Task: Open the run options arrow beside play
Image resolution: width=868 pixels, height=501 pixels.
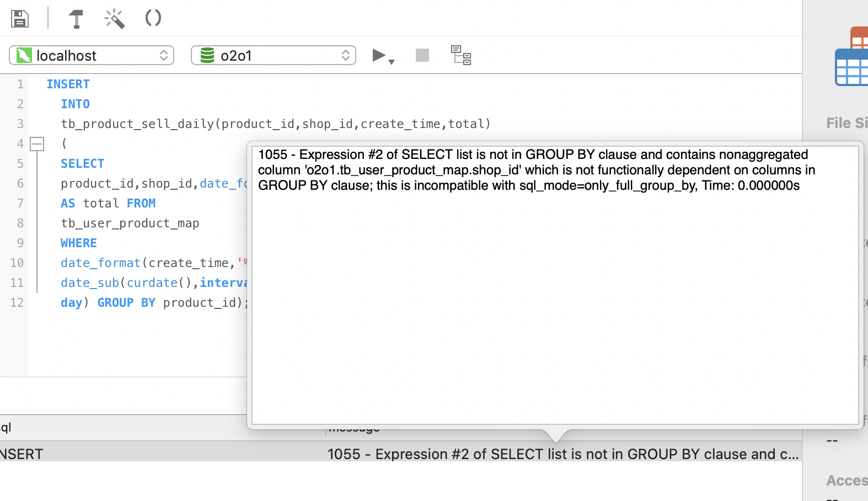Action: point(392,62)
